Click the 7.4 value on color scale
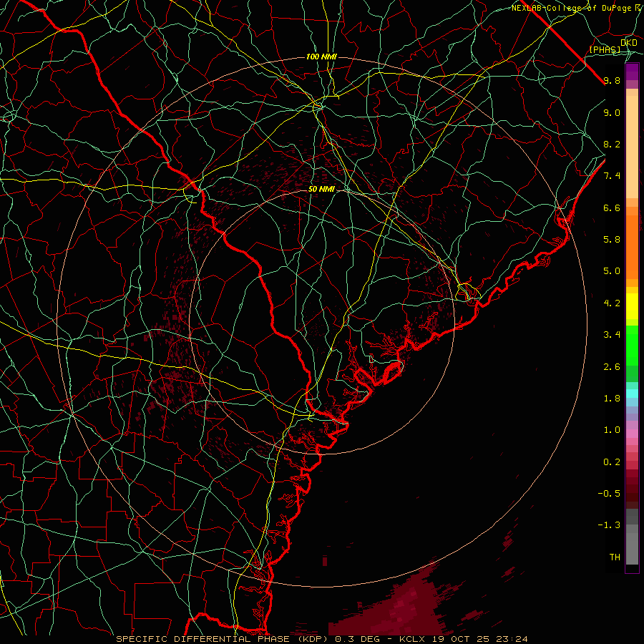This screenshot has height=644, width=644. pyautogui.click(x=612, y=176)
